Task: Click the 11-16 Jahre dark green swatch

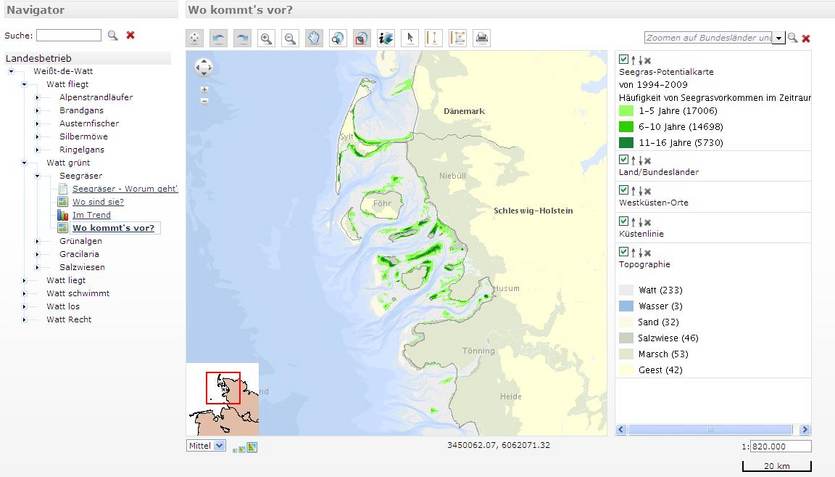Action: (626, 143)
